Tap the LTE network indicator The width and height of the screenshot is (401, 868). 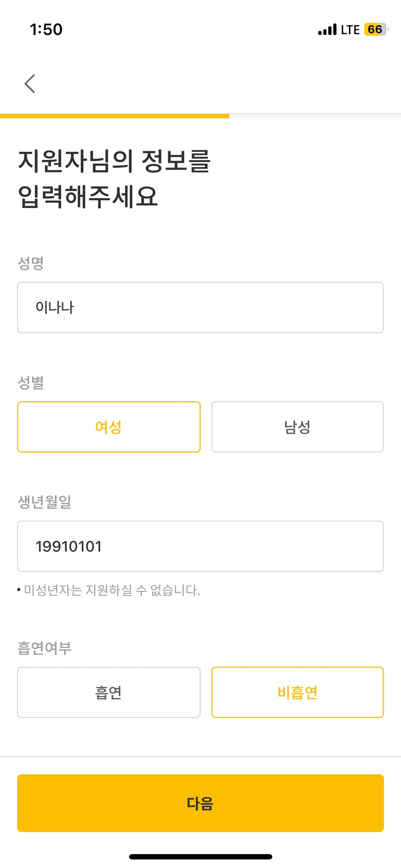click(x=350, y=30)
